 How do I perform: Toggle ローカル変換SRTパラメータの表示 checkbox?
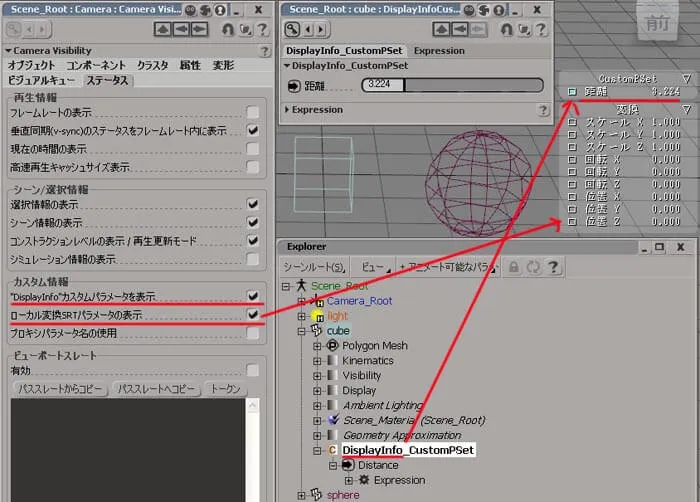[x=253, y=314]
